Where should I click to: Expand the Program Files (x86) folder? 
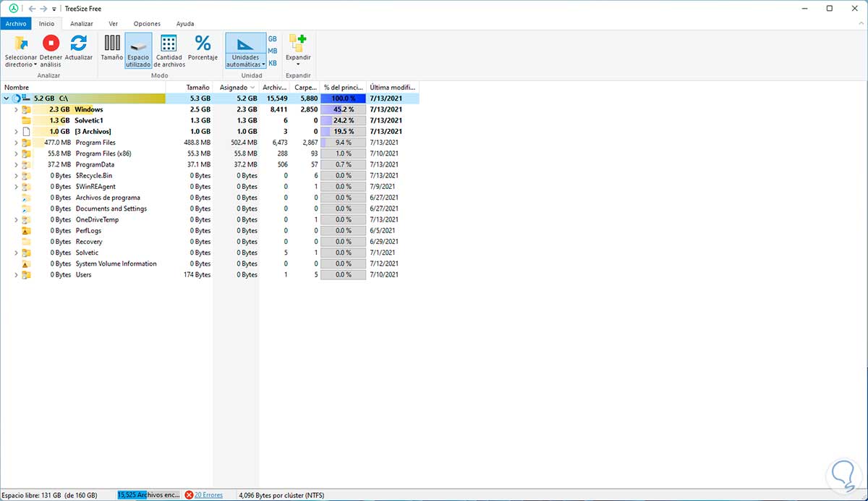[17, 153]
